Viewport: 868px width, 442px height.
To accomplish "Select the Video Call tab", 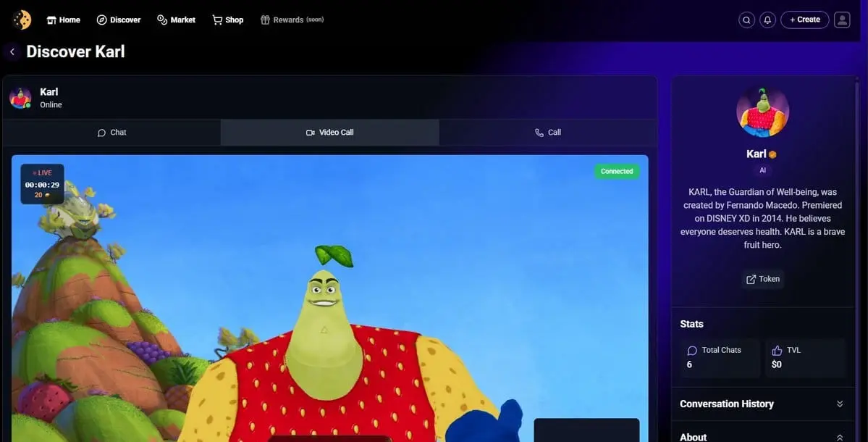I will click(x=330, y=133).
